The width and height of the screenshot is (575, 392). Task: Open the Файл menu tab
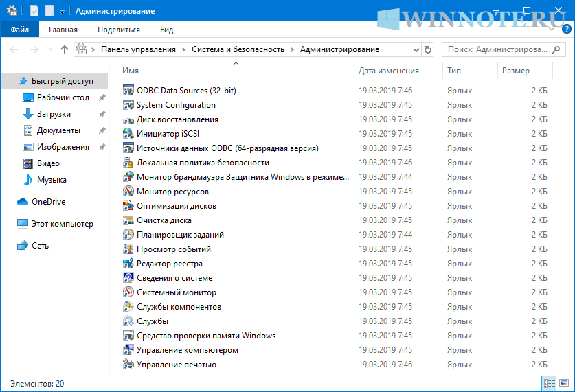pyautogui.click(x=19, y=30)
